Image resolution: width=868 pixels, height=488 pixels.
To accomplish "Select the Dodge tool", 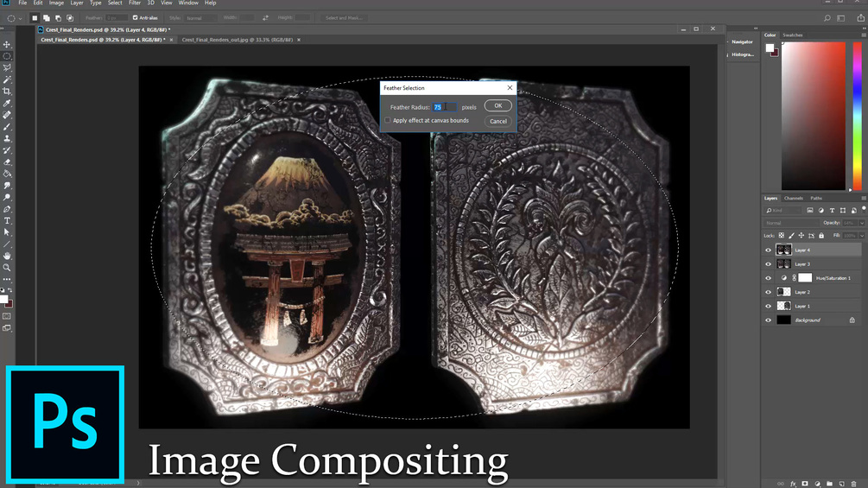I will pyautogui.click(x=7, y=198).
